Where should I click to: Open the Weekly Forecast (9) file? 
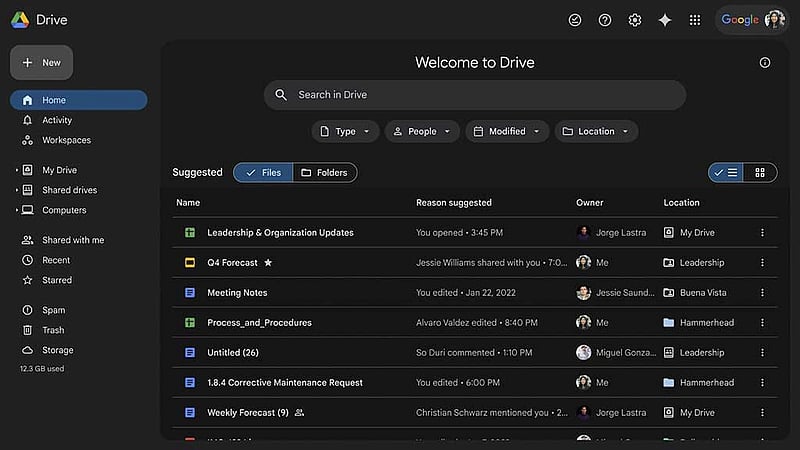tap(247, 413)
